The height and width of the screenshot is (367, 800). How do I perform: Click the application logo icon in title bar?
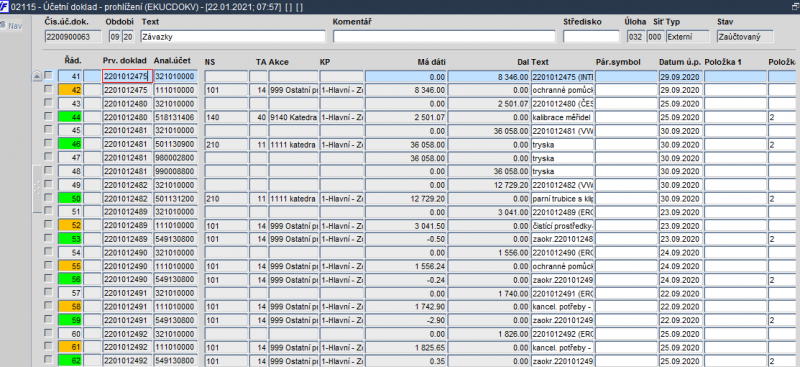[5, 6]
